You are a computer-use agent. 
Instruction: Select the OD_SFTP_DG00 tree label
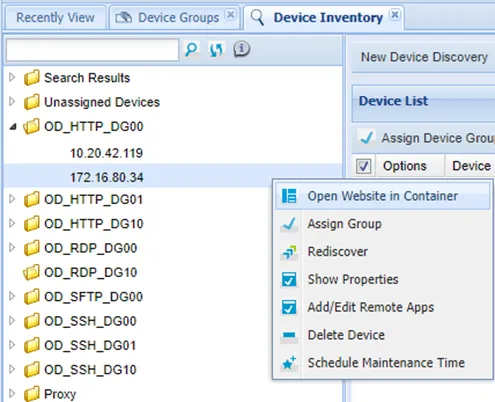[94, 297]
